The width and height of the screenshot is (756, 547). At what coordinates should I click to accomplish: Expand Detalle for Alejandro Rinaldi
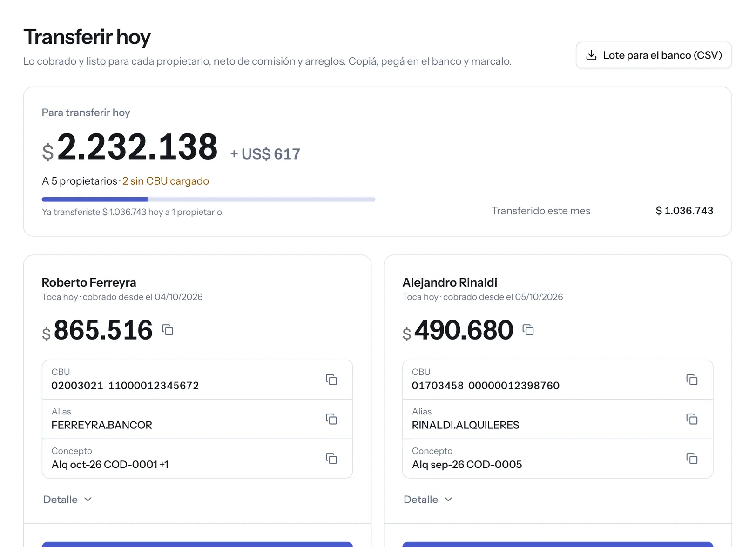428,500
